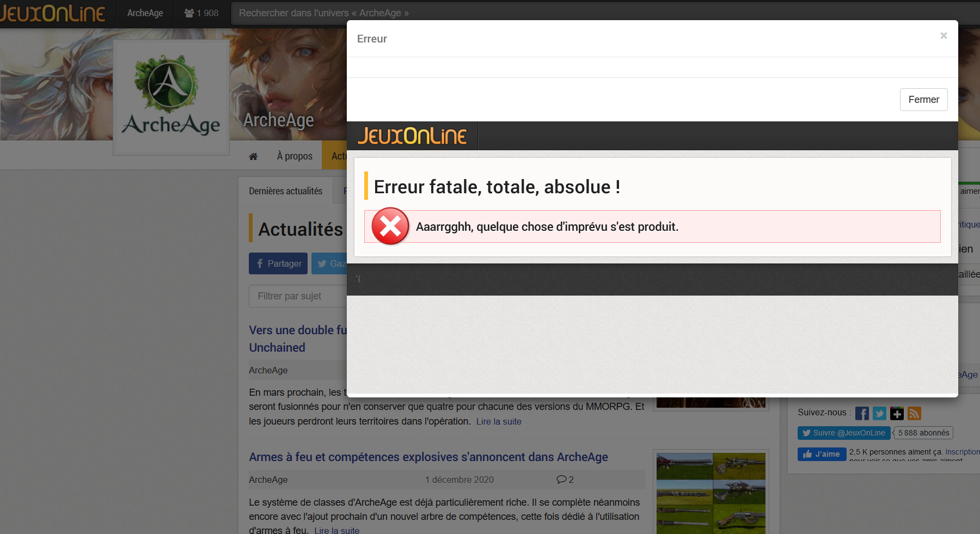Click the 1 décembre 2020 date

tap(460, 480)
